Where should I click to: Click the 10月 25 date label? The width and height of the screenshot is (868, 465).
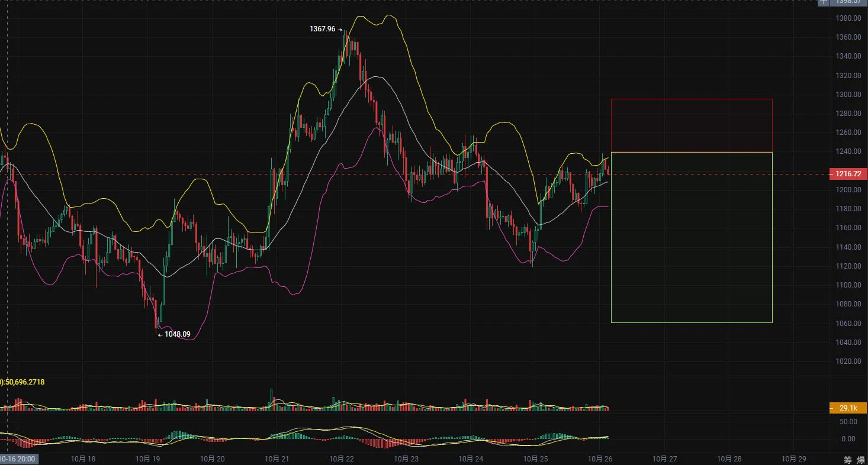(535, 458)
